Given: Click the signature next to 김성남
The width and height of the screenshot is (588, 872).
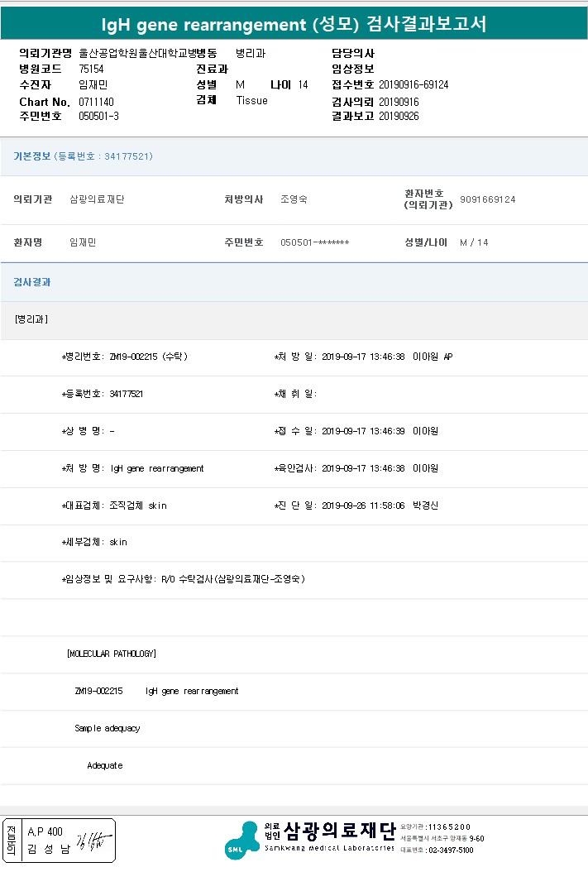Looking at the screenshot, I should point(93,841).
